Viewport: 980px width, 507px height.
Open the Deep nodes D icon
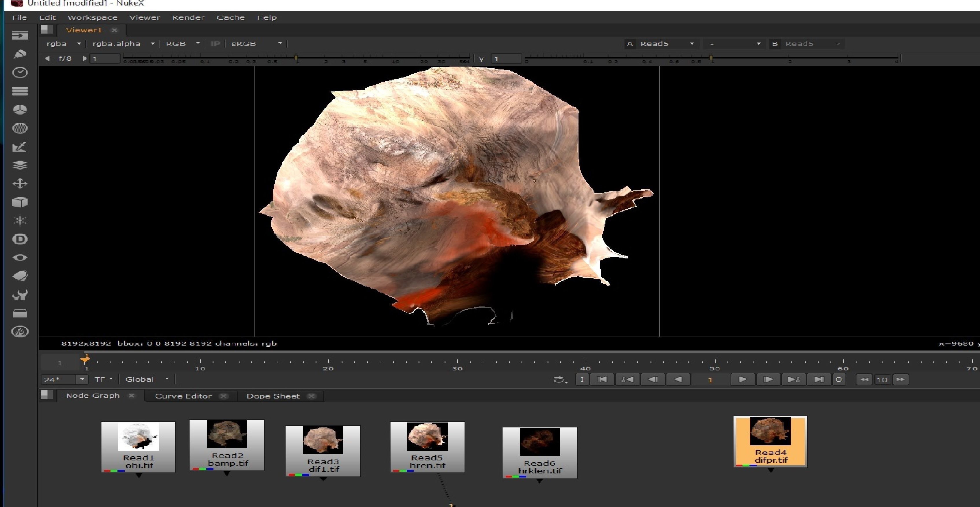tap(20, 239)
